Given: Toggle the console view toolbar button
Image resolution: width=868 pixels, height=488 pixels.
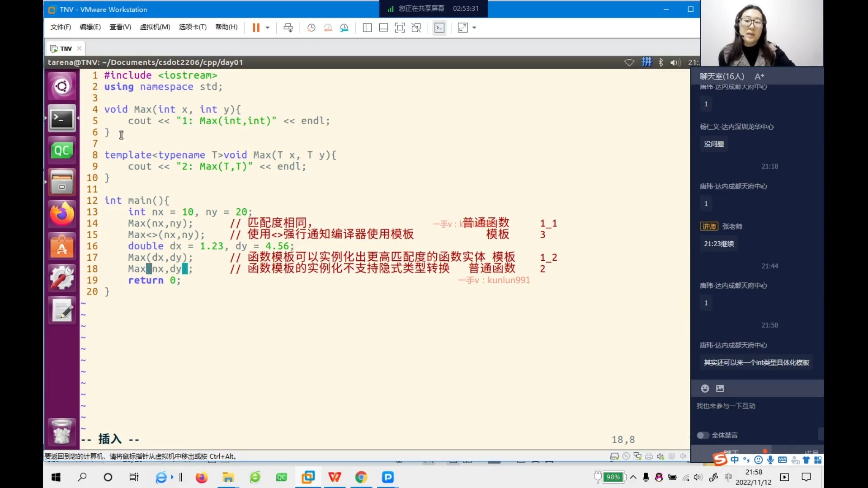Looking at the screenshot, I should point(439,28).
